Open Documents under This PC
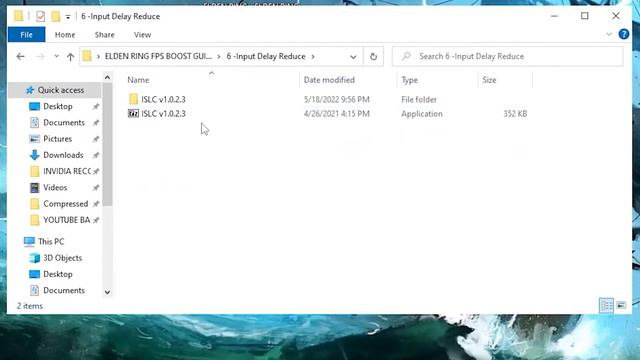 point(64,290)
